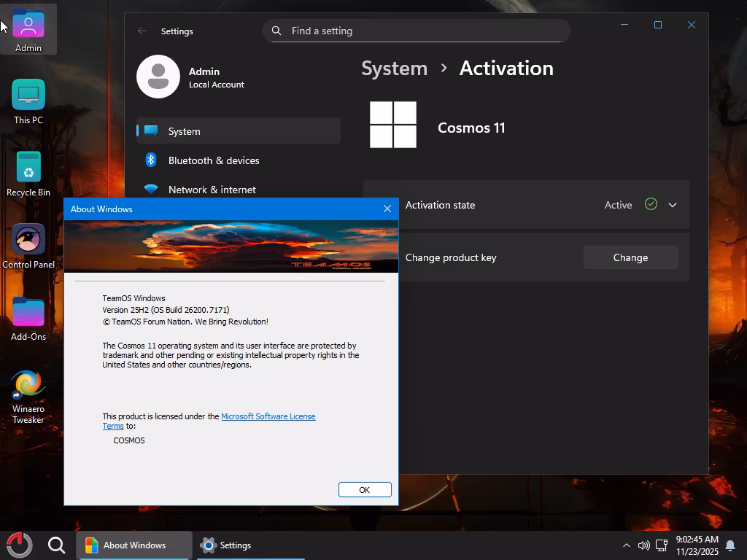This screenshot has height=560, width=747.
Task: Open taskbar Search magnifier icon
Action: click(x=57, y=545)
